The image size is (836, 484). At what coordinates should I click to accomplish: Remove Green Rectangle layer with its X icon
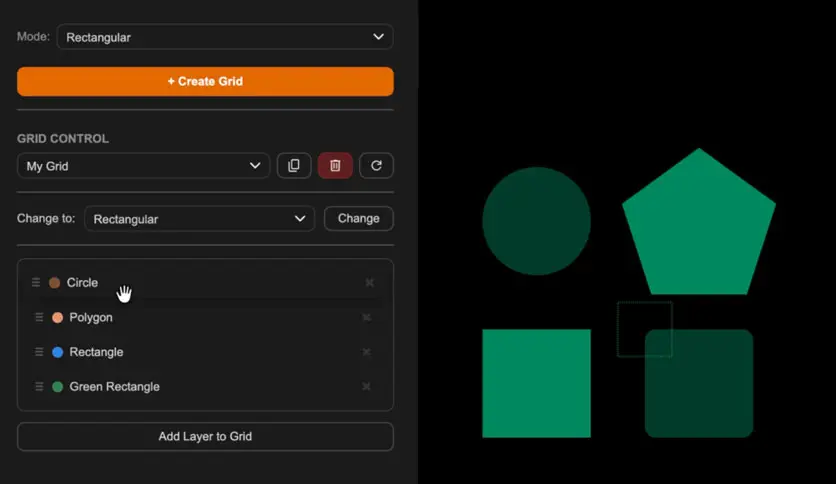point(366,386)
